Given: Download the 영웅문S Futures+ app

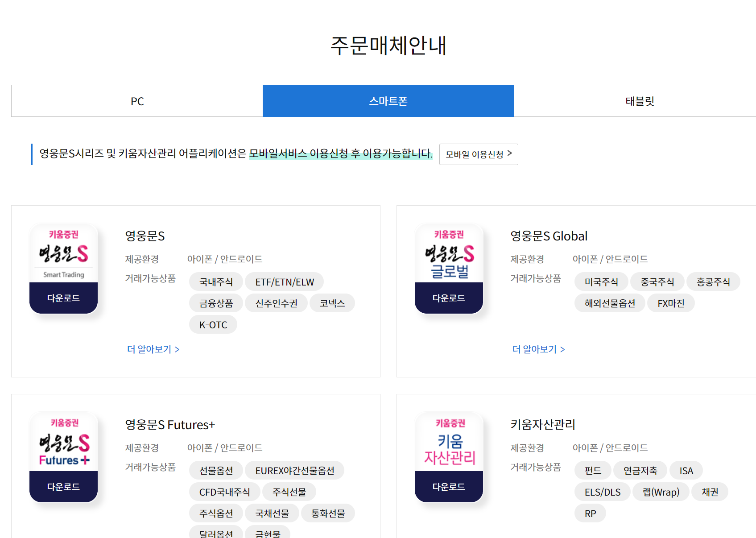Looking at the screenshot, I should pos(63,487).
